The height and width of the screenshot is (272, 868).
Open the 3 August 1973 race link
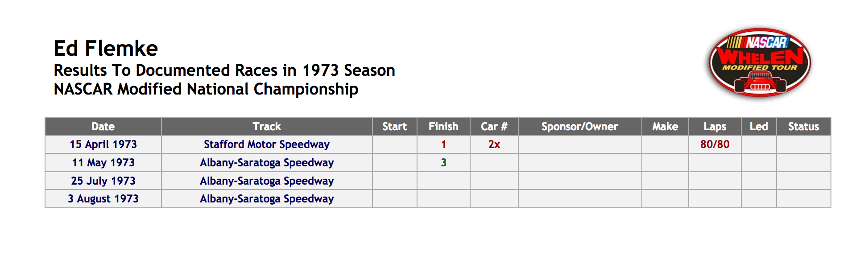point(103,199)
